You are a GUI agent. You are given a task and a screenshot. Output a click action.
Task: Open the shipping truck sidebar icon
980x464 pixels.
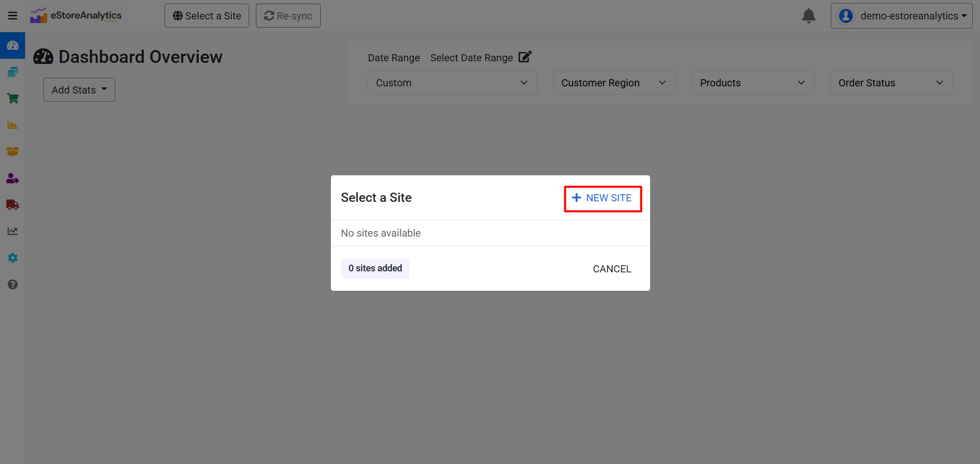click(x=13, y=205)
